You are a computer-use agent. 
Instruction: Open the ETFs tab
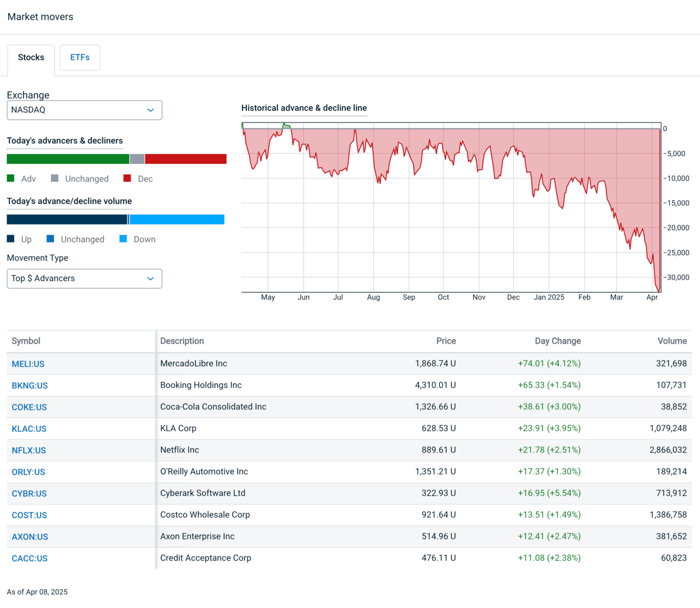click(x=80, y=57)
